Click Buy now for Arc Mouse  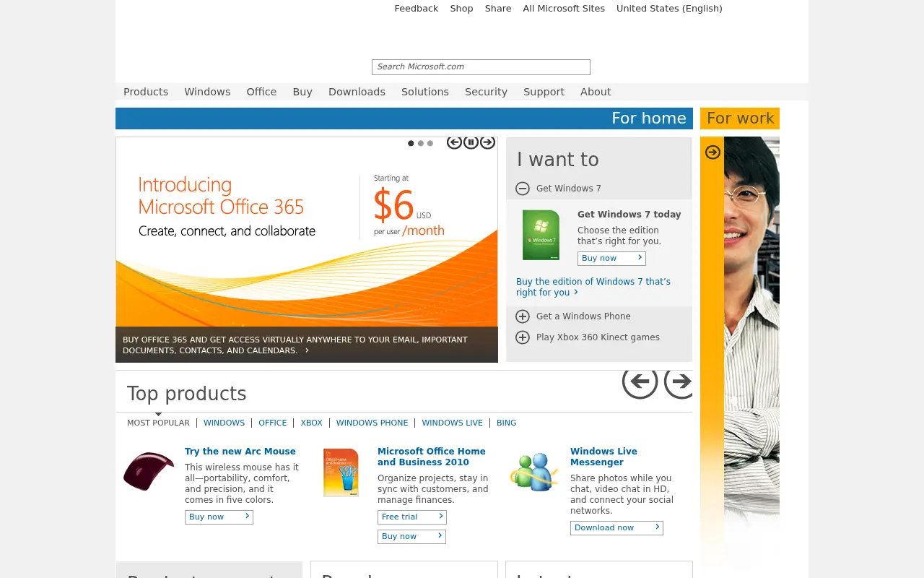219,517
